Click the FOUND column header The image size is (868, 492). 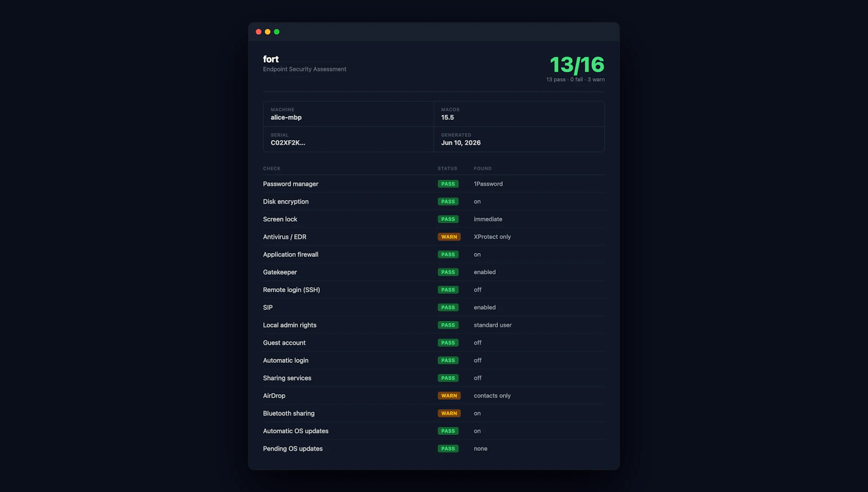coord(483,169)
